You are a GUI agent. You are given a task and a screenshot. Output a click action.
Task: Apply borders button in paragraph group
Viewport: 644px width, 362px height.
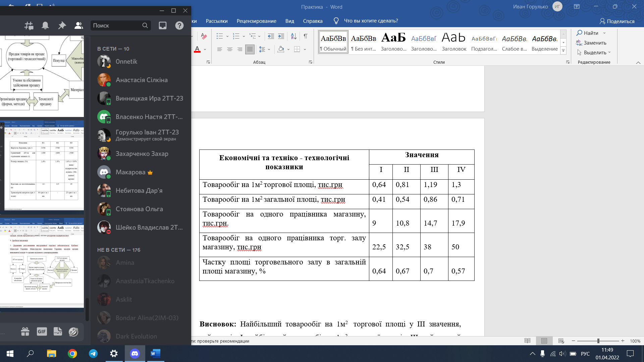click(297, 49)
